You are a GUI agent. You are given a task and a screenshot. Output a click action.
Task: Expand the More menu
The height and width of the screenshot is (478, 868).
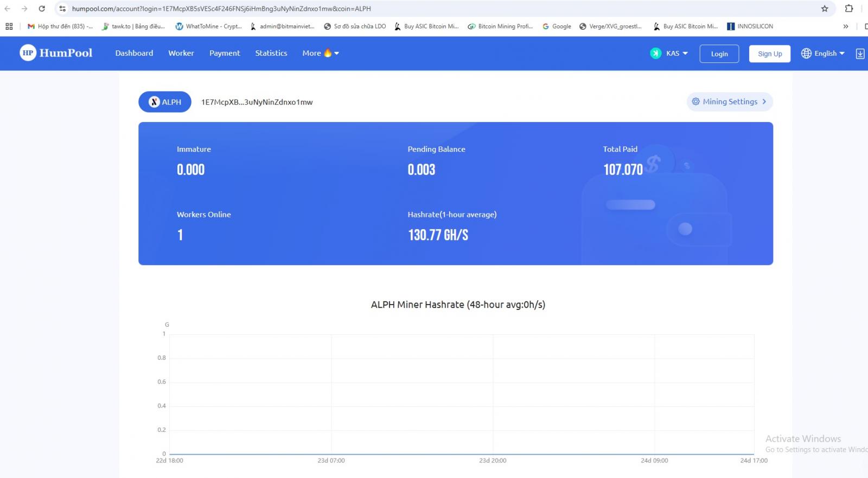click(321, 53)
